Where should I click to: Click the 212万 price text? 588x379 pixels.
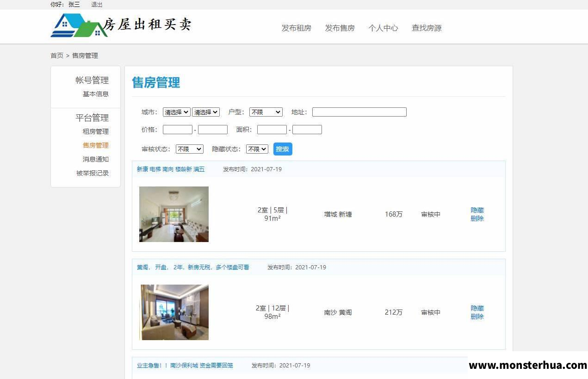click(x=394, y=312)
